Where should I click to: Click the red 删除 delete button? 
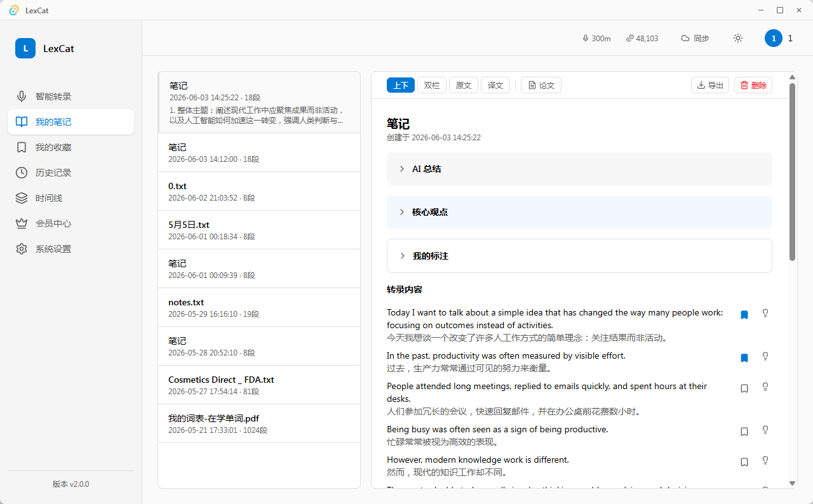[x=753, y=85]
